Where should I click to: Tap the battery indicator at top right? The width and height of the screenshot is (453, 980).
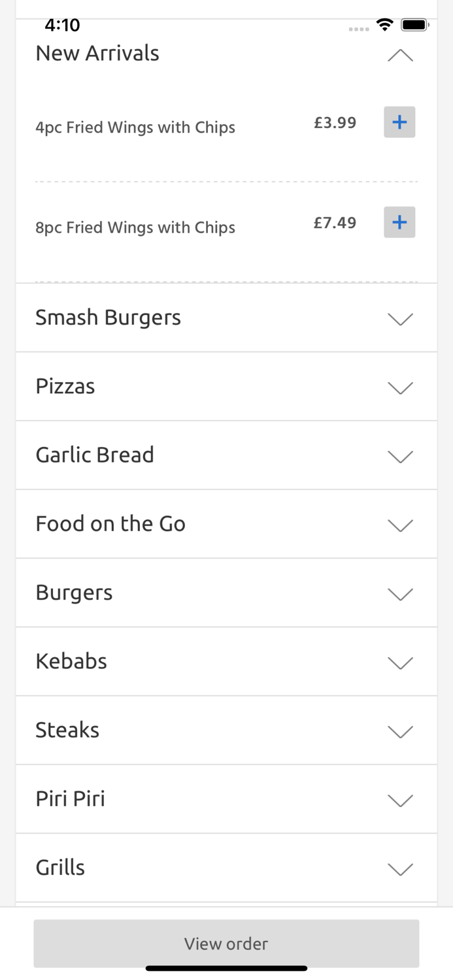415,24
